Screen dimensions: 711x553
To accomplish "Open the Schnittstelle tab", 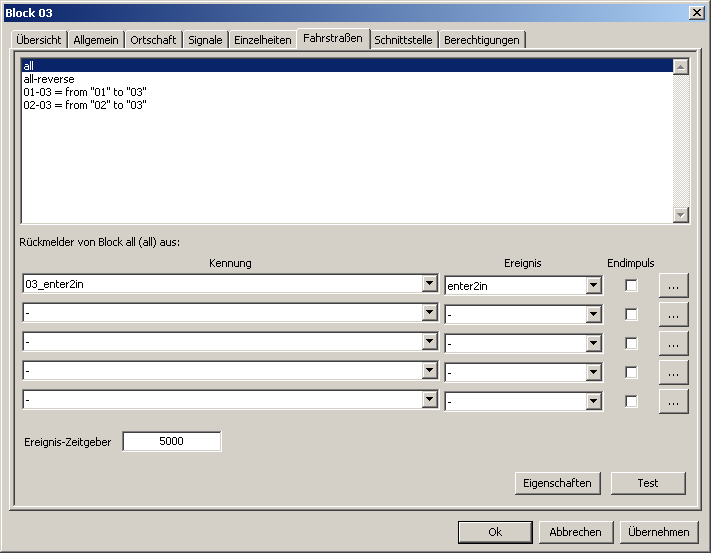I will (x=403, y=40).
